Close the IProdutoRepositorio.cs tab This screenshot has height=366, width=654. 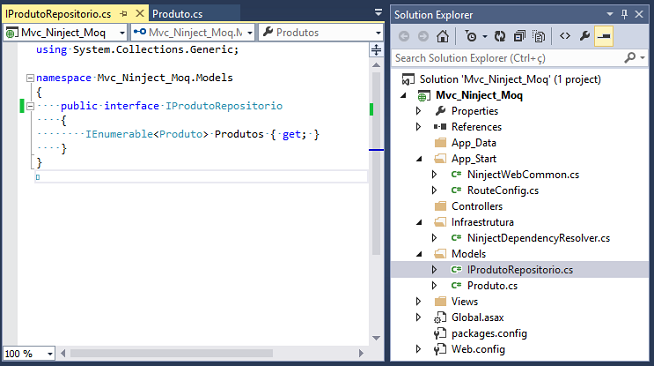tap(140, 14)
